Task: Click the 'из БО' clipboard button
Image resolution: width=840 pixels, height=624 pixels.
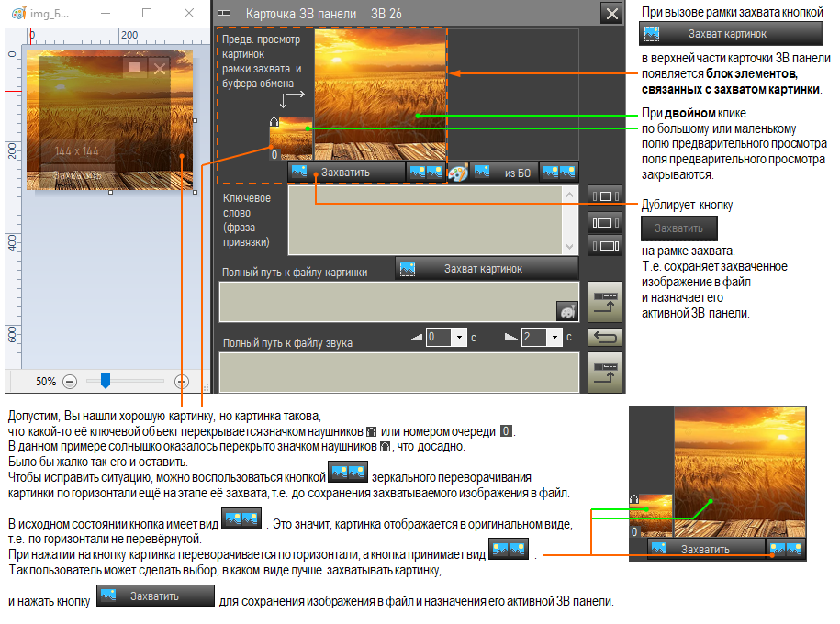Action: click(504, 173)
